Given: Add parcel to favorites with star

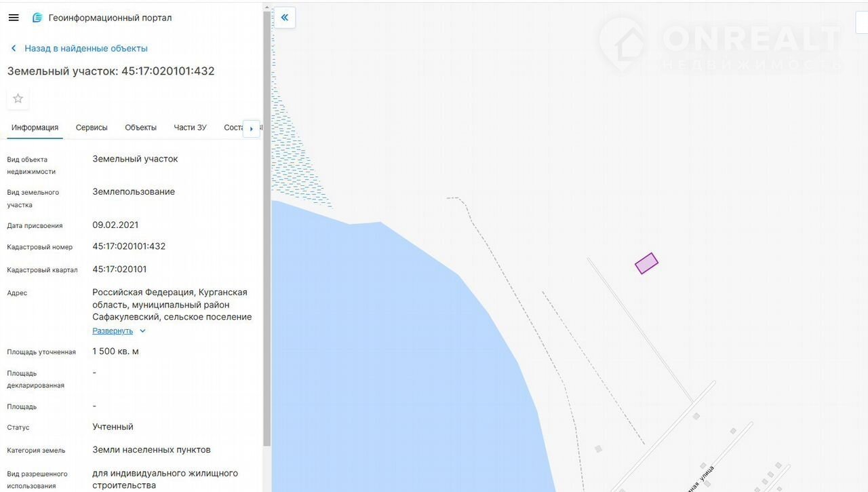Looking at the screenshot, I should [18, 98].
